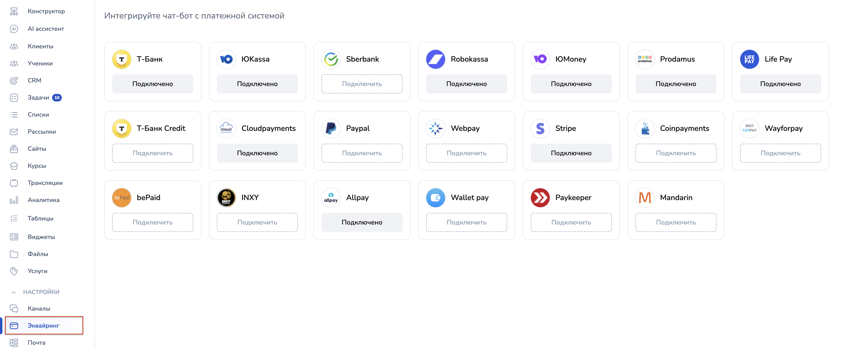Connect Paykeeper via Подключить button

click(x=571, y=222)
